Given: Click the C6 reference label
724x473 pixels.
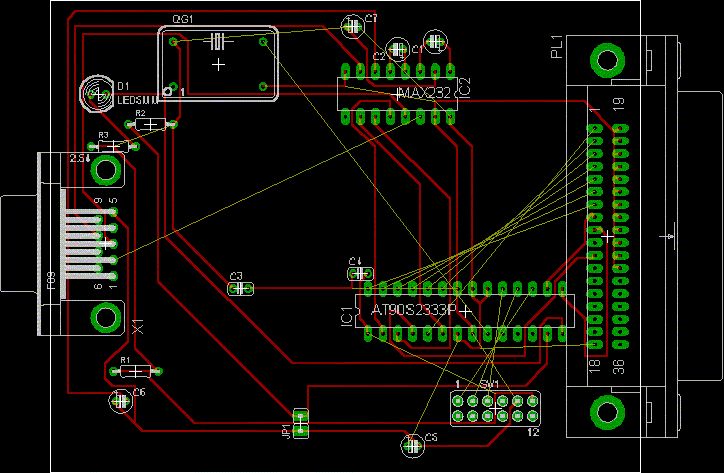Looking at the screenshot, I should pyautogui.click(x=139, y=392).
